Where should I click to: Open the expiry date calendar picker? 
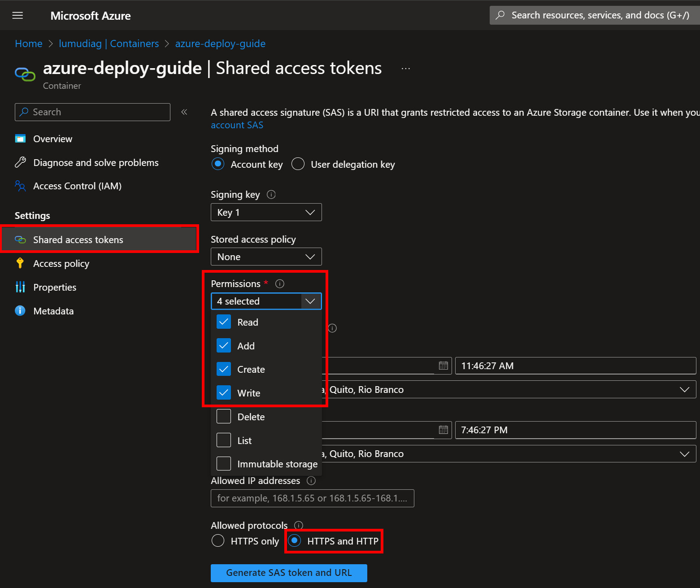pos(443,430)
